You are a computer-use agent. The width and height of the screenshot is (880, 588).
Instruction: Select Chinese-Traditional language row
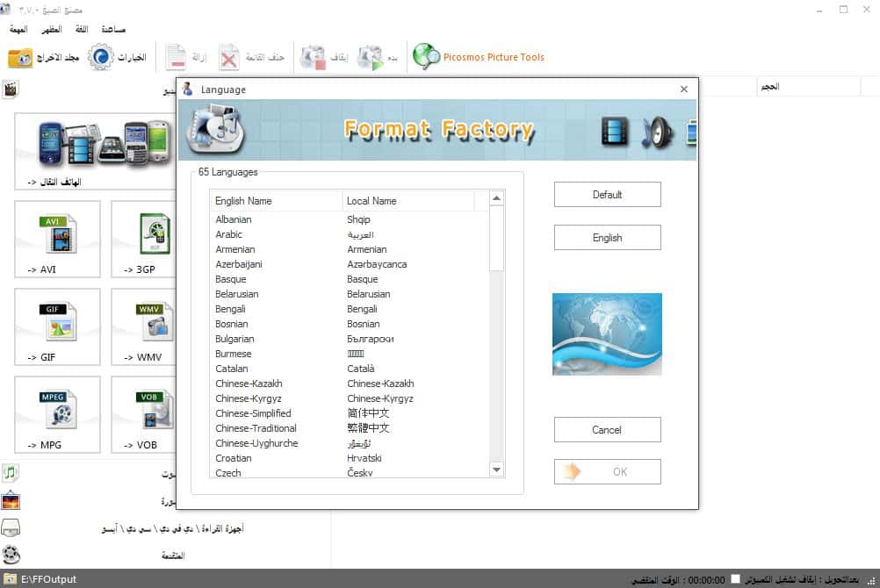(350, 428)
